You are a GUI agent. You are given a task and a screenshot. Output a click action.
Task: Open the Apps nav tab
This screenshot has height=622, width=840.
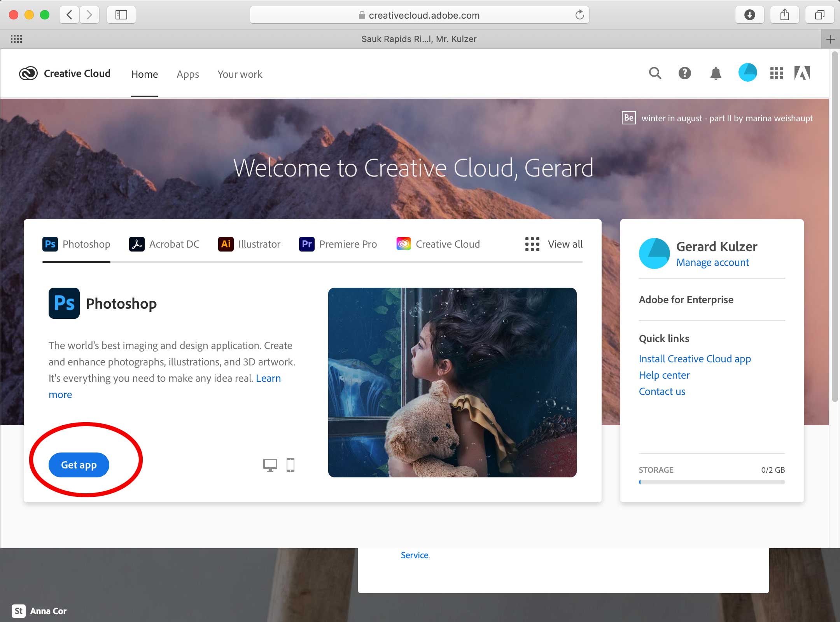188,74
